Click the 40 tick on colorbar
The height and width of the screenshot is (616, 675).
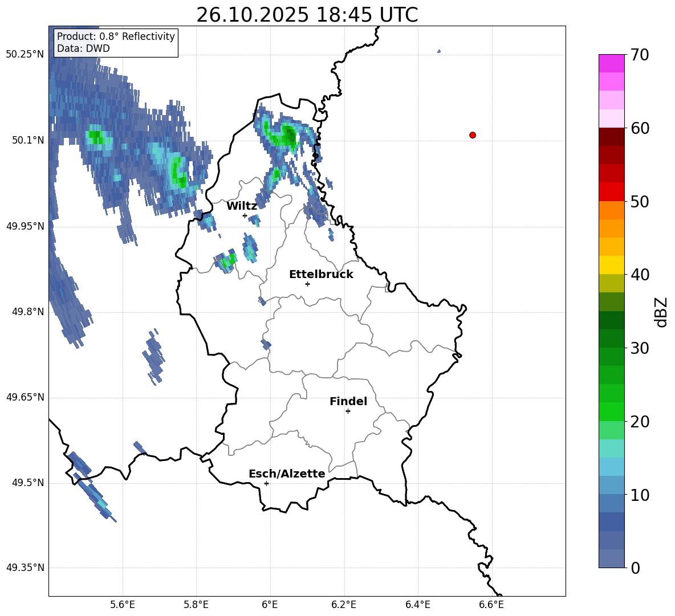640,275
